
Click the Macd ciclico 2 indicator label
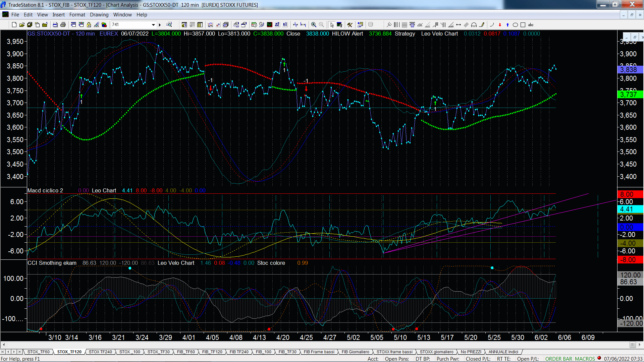(x=45, y=190)
